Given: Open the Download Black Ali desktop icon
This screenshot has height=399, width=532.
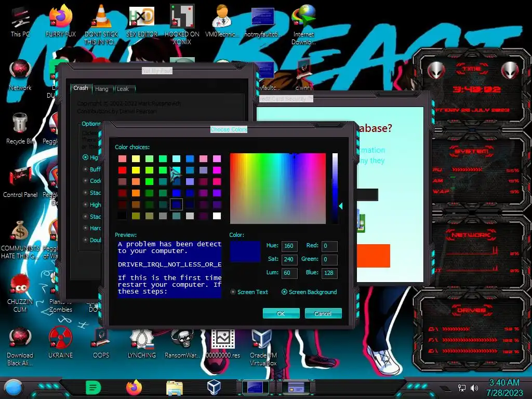Looking at the screenshot, I should (x=20, y=346).
